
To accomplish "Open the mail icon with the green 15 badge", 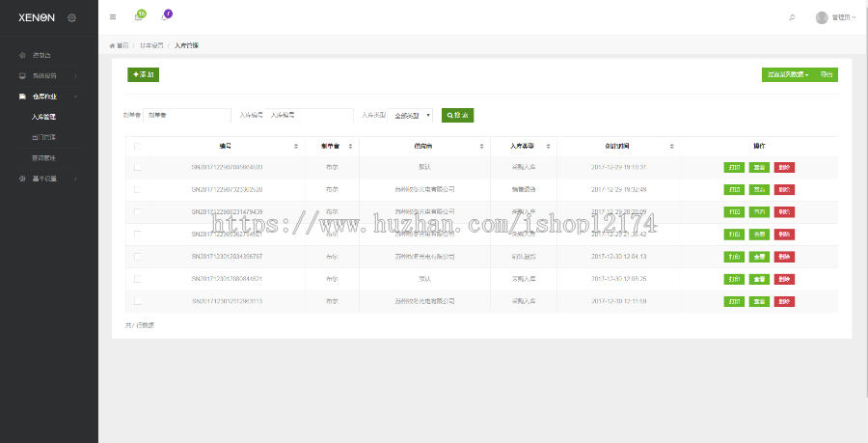I will click(x=138, y=17).
